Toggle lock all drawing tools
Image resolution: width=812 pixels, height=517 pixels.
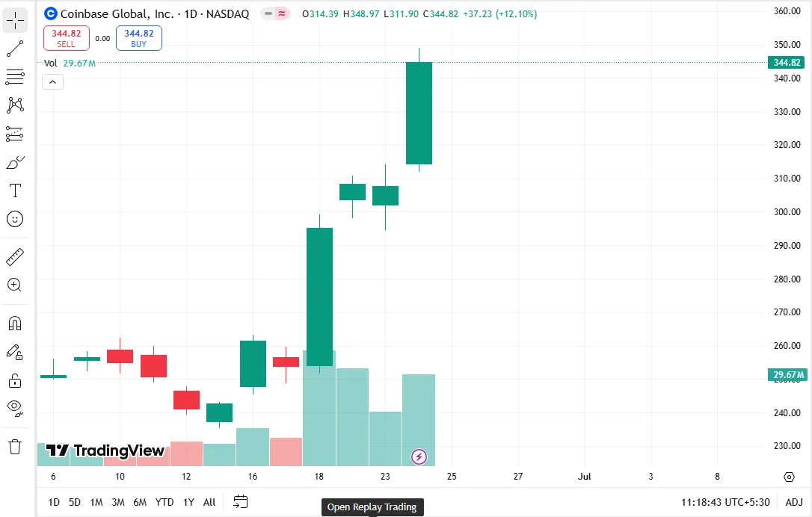[15, 380]
